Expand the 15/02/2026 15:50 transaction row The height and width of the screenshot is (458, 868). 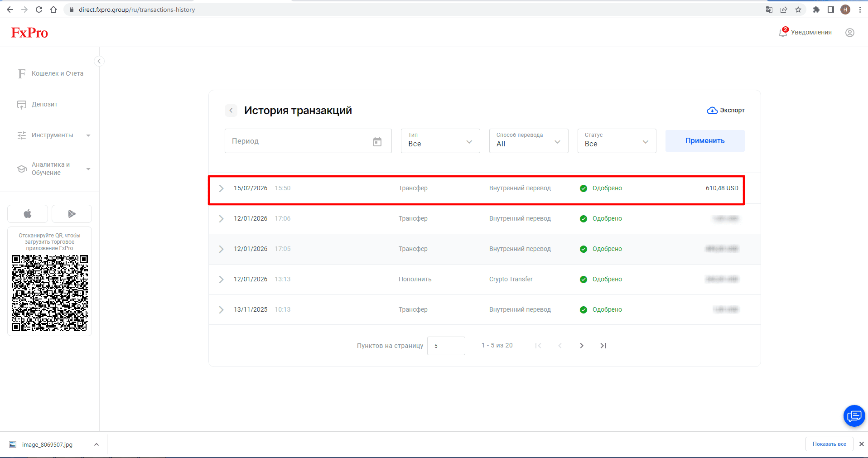pos(476,188)
